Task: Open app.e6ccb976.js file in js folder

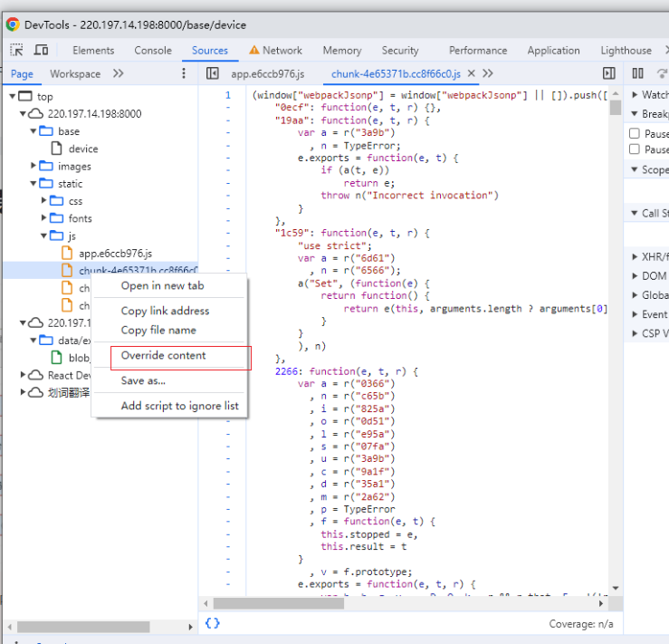Action: tap(115, 253)
